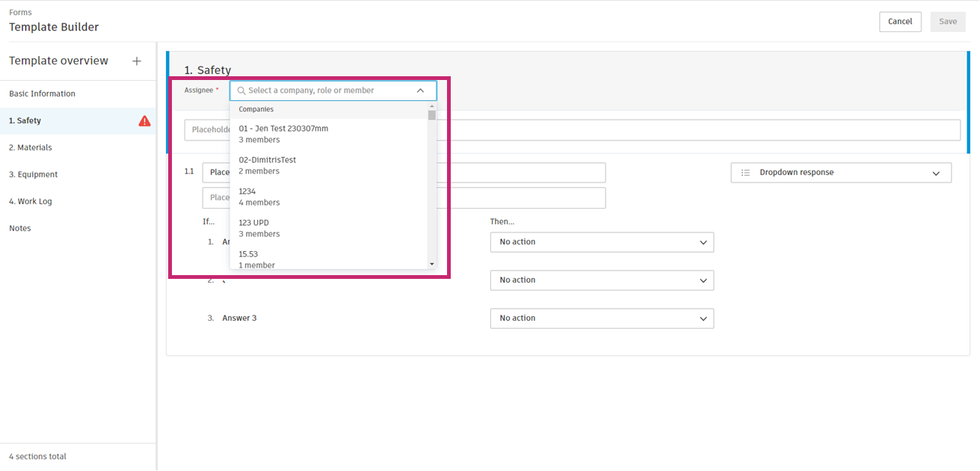Image resolution: width=980 pixels, height=471 pixels.
Task: Open the first No action dropdown
Action: click(602, 242)
